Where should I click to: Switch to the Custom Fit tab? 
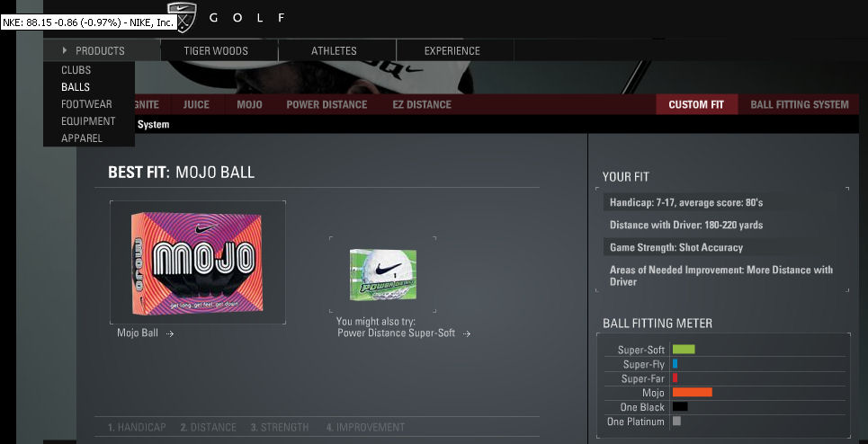pyautogui.click(x=696, y=104)
